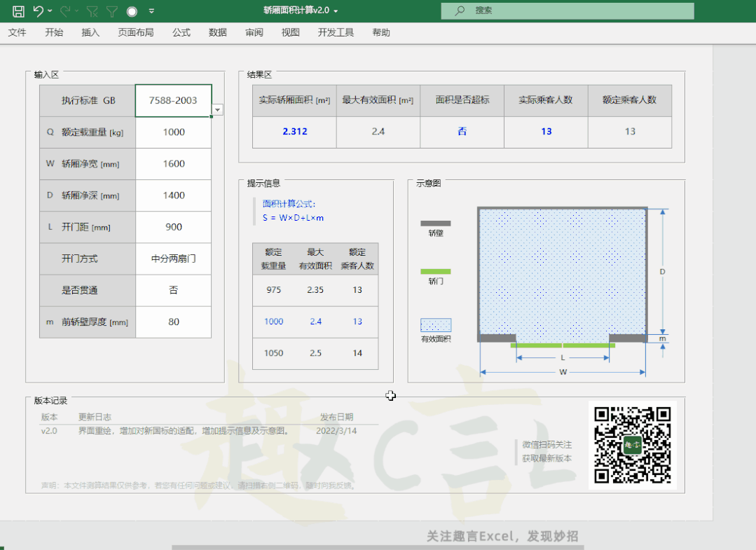
Task: Click the 搜索 search box
Action: click(568, 11)
